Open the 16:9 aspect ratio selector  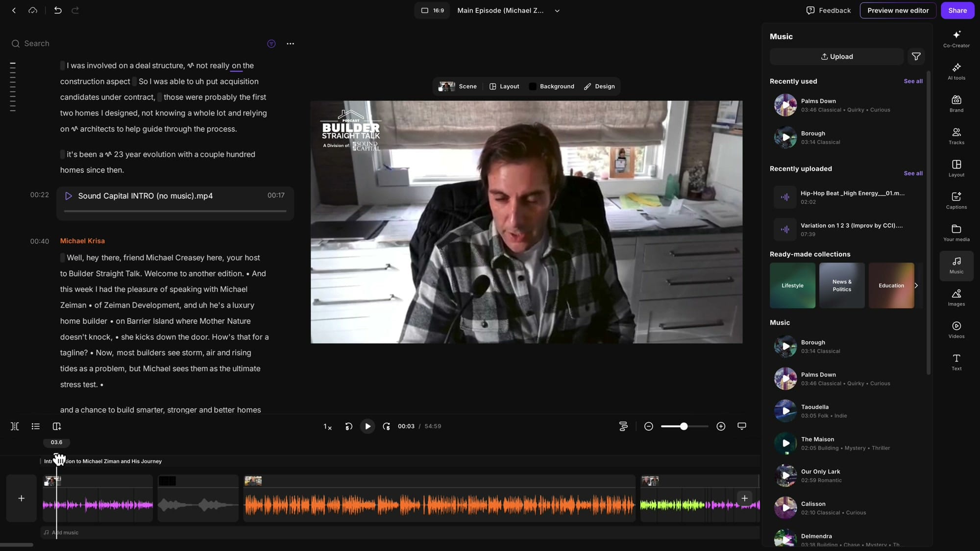coord(432,10)
